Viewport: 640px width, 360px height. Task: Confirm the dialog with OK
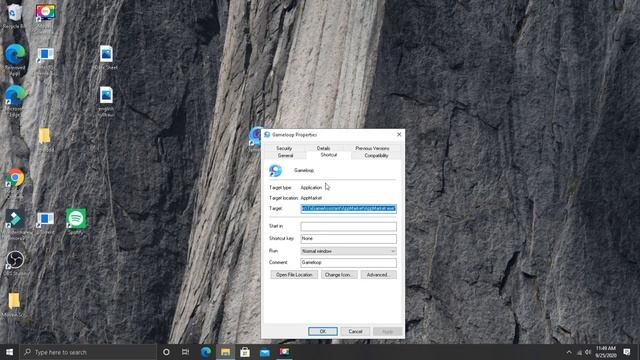point(322,331)
